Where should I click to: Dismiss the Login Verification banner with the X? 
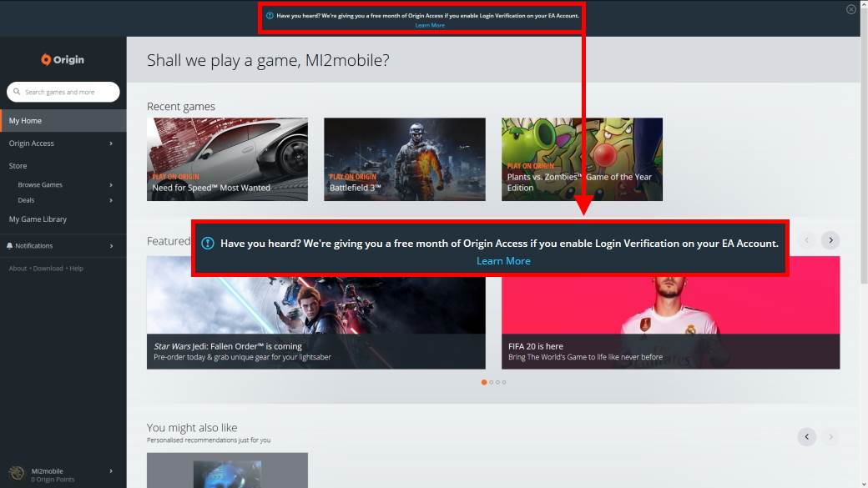tap(850, 10)
